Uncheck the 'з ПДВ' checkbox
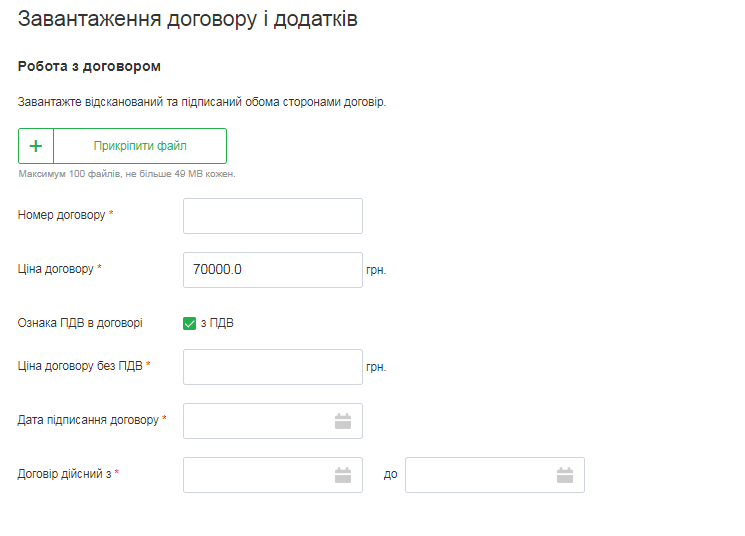 pos(190,323)
